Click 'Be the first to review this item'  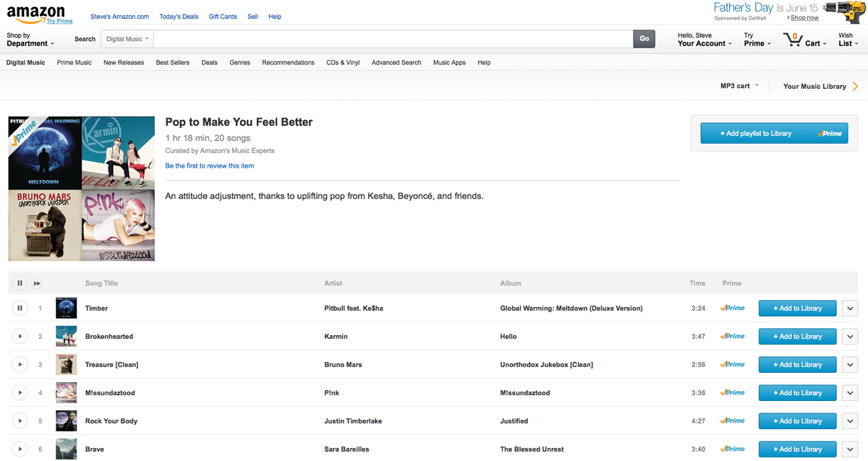pyautogui.click(x=210, y=166)
